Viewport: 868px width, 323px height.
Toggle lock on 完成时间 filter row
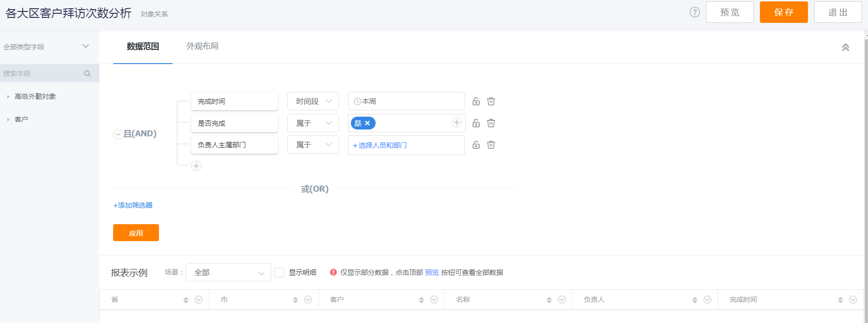(476, 102)
